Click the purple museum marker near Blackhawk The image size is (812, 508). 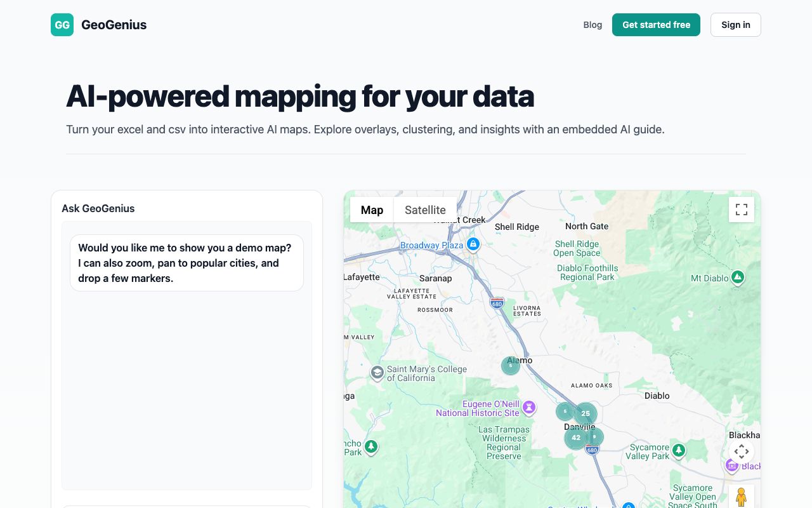tap(731, 465)
